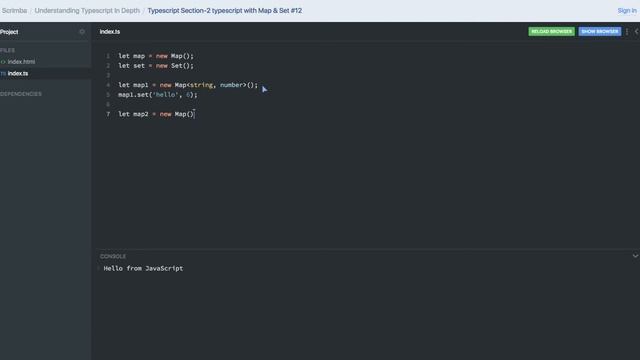Open Understanding Typescript In Depth breadcrumb
The height and width of the screenshot is (360, 640).
[x=87, y=11]
